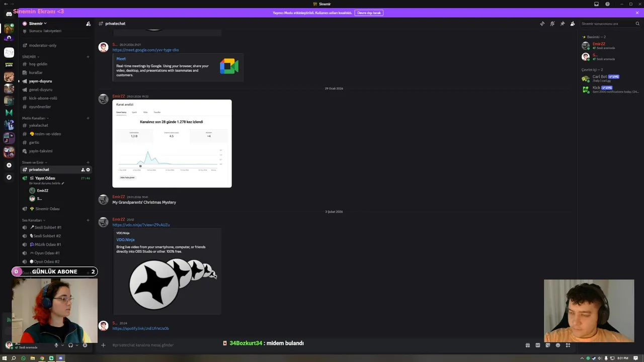The width and height of the screenshot is (644, 362).
Task: Collapse Sinem ve Emir category
Action: (x=34, y=162)
